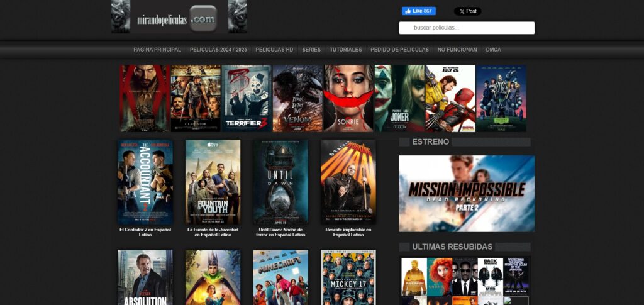Open the Minecraft movie poster

[280, 277]
